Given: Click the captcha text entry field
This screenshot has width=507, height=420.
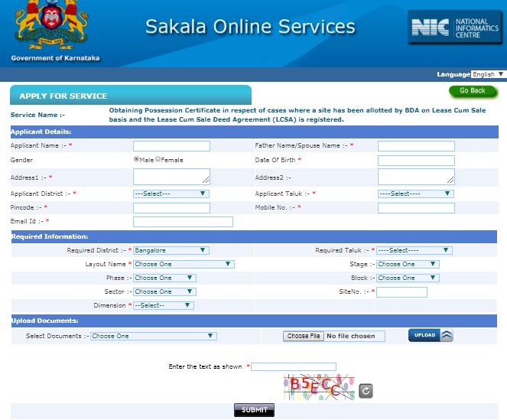Looking at the screenshot, I should (x=294, y=366).
